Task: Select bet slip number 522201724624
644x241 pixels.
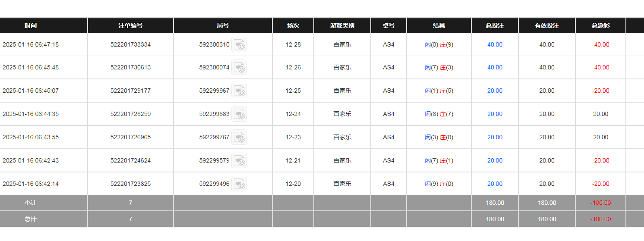Action: coord(130,161)
